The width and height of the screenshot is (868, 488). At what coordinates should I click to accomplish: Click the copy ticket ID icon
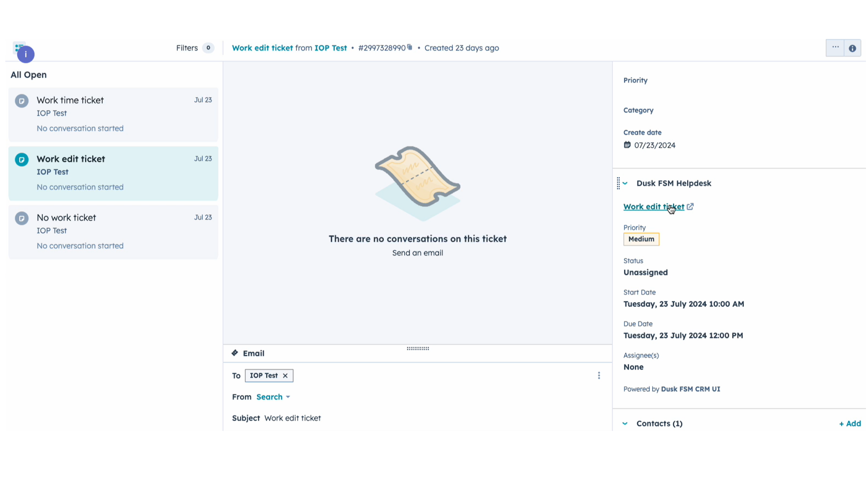[410, 47]
